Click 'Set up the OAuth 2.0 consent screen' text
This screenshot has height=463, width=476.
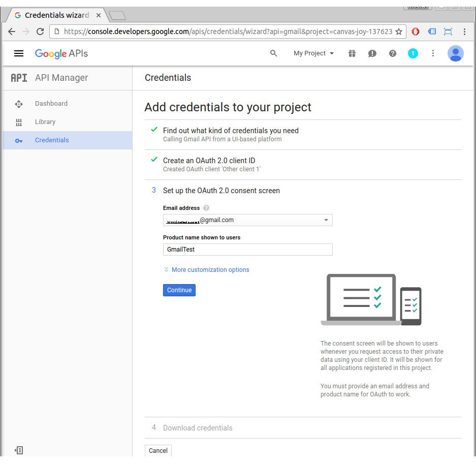pyautogui.click(x=221, y=191)
